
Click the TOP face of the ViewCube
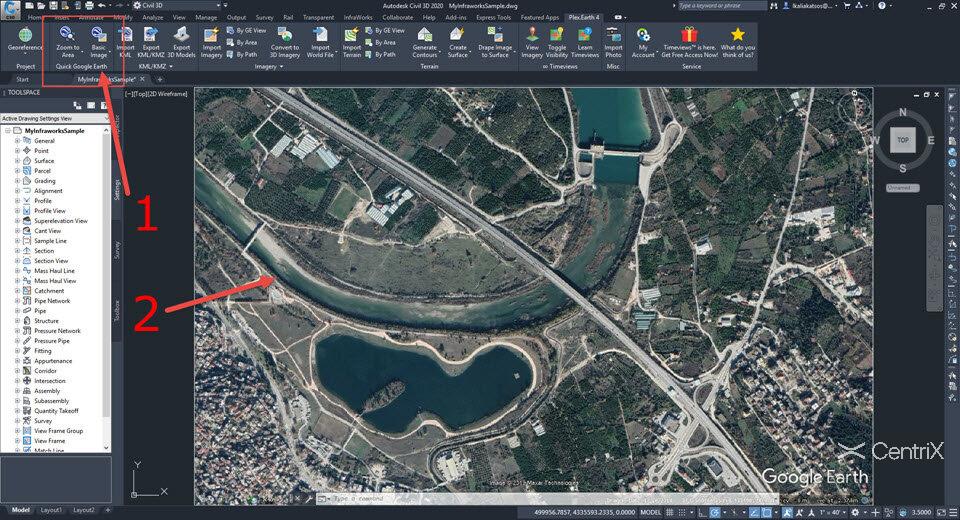(x=902, y=141)
